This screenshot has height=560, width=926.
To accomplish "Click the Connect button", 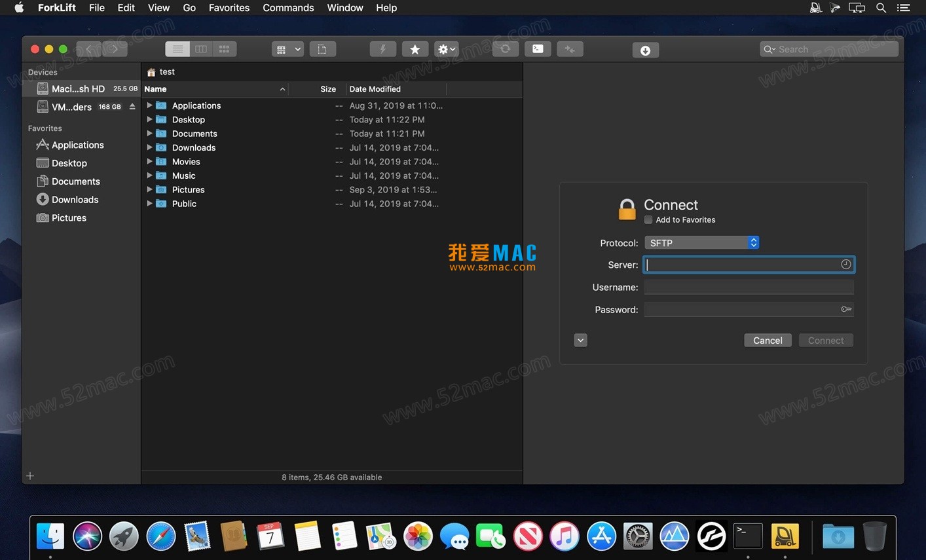I will tap(826, 341).
